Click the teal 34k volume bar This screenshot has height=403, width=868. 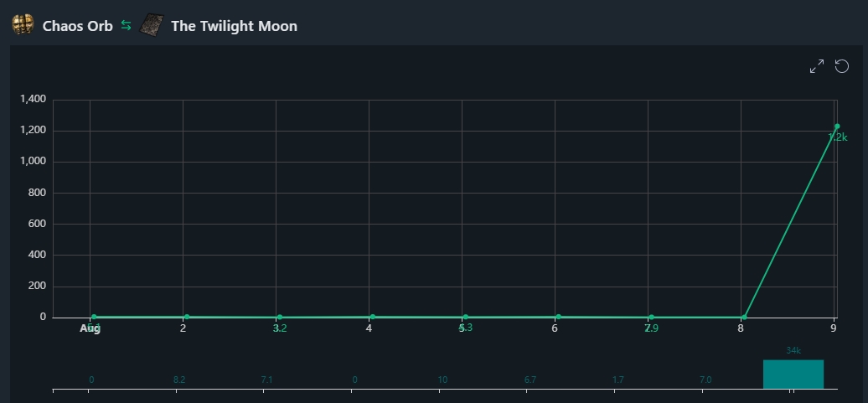tap(793, 375)
